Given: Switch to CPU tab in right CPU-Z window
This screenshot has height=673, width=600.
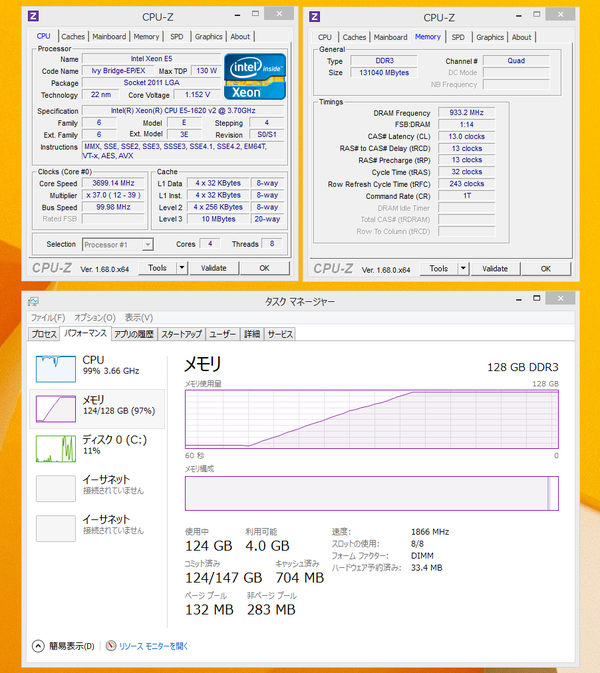Looking at the screenshot, I should coord(324,37).
